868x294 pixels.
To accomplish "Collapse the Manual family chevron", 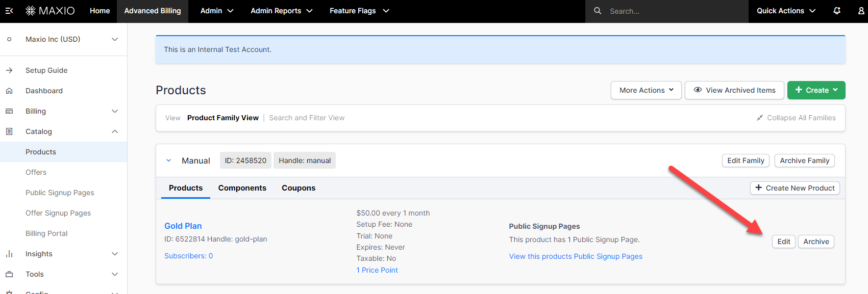I will pyautogui.click(x=169, y=161).
